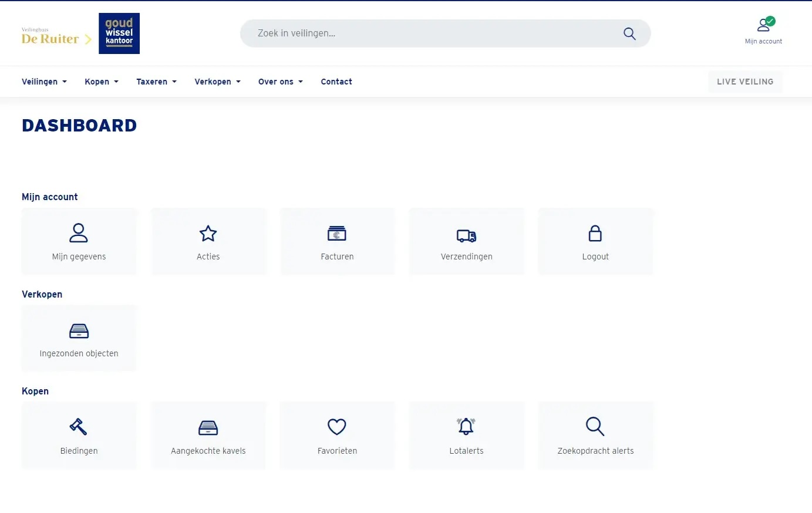
Task: Open Zoekopdracht alerts magnifier icon
Action: (x=595, y=426)
